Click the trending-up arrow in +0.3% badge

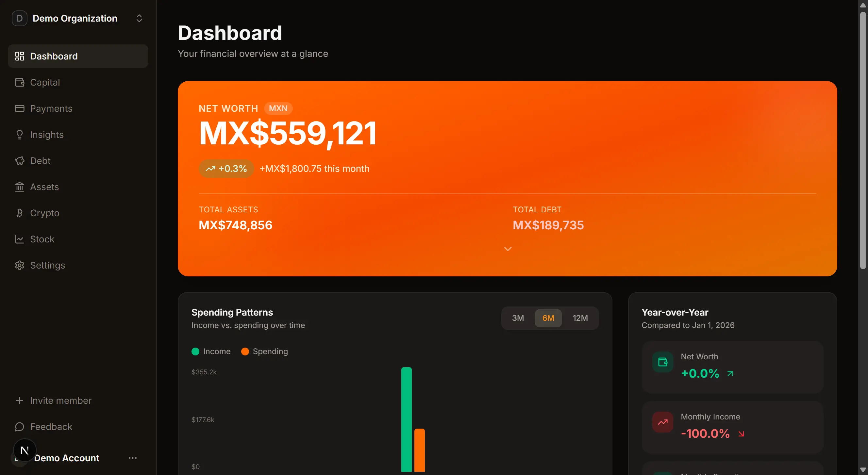click(210, 169)
